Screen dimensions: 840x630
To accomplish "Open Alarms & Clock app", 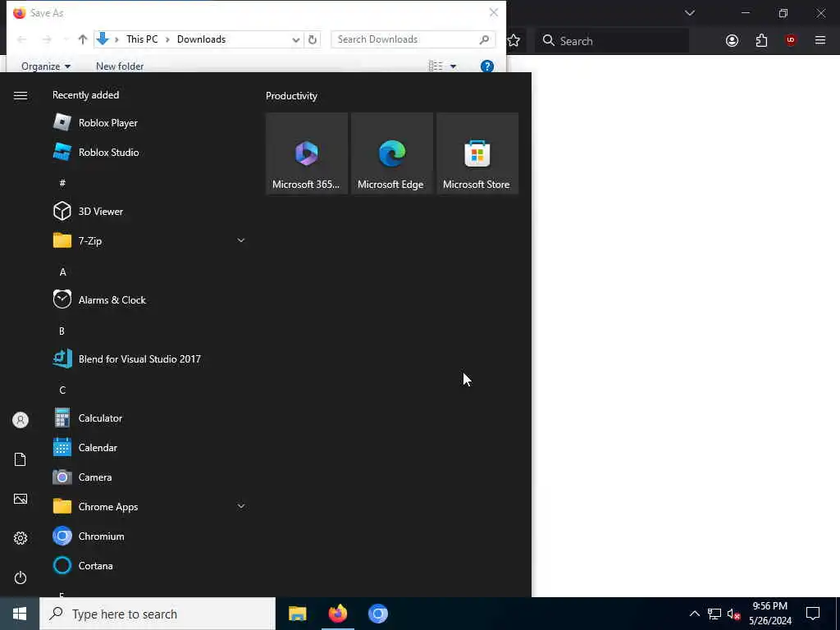I will click(x=148, y=300).
